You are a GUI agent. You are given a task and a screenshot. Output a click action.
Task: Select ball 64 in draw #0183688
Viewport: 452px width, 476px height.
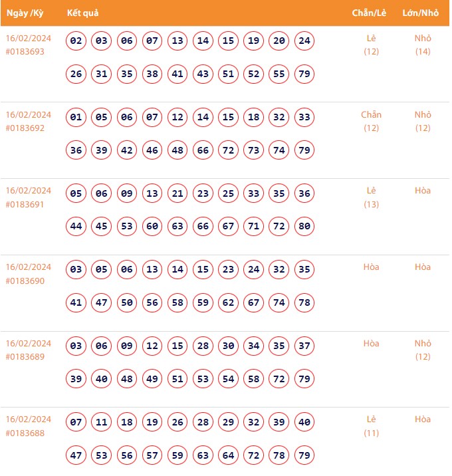pyautogui.click(x=229, y=455)
